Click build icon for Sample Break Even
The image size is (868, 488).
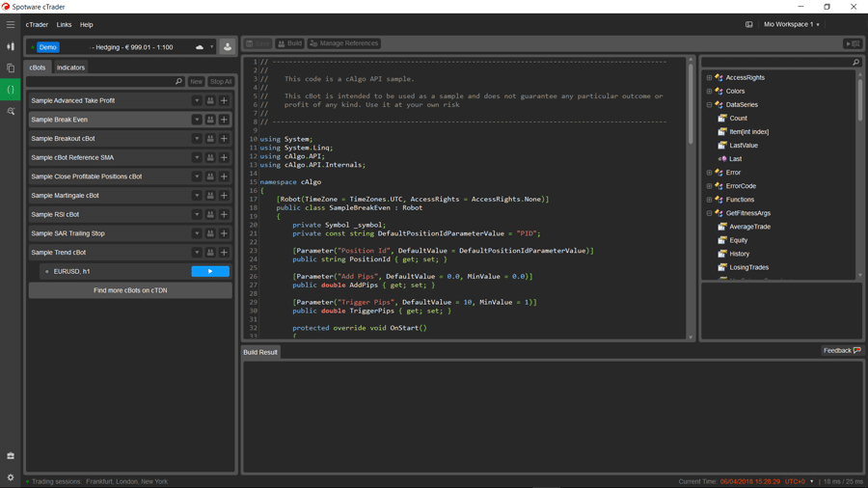click(210, 120)
